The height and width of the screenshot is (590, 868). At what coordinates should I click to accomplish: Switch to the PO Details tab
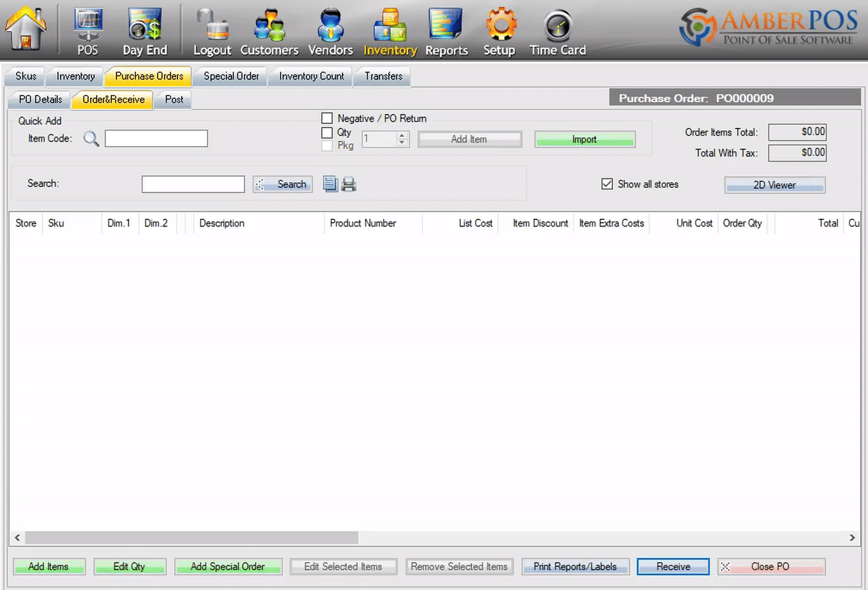pyautogui.click(x=41, y=100)
